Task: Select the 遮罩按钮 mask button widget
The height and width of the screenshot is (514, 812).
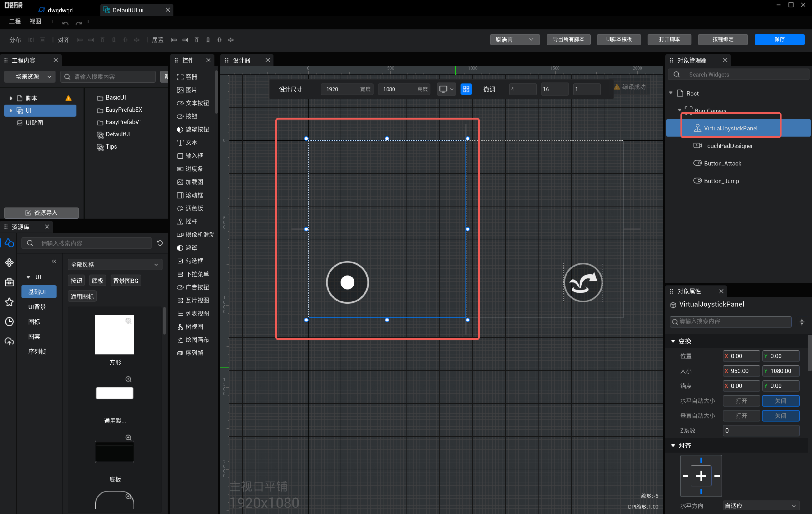Action: (193, 130)
